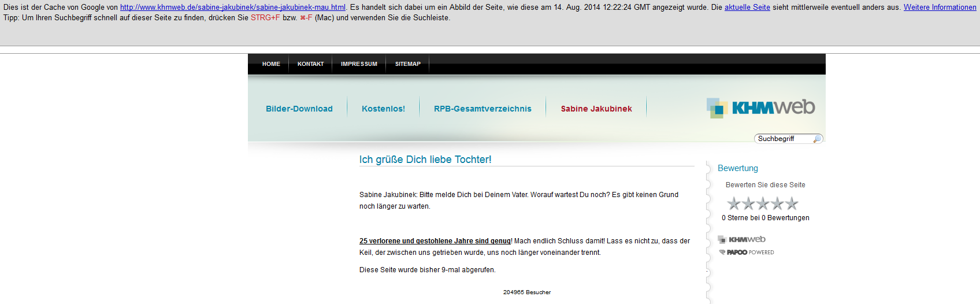Rate the page one star
980x304 pixels.
tap(734, 203)
